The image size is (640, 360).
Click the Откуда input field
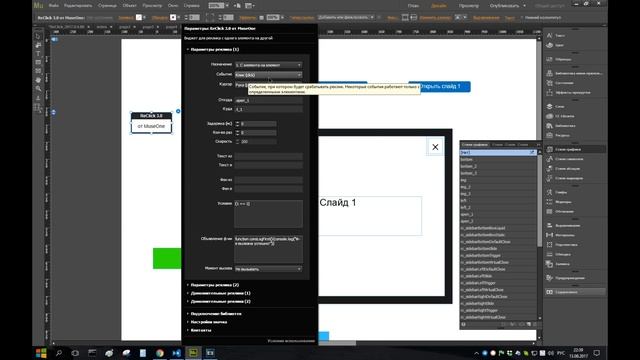(269, 100)
